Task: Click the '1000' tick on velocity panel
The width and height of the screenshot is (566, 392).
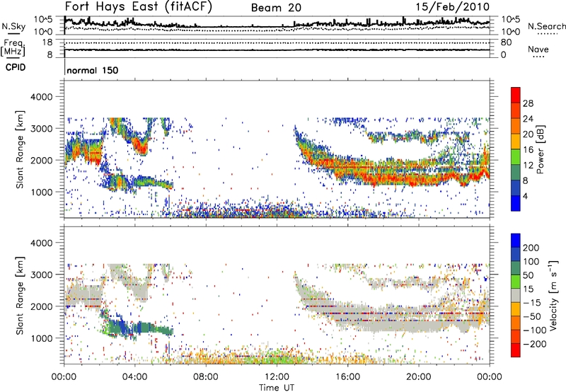Action: point(41,338)
